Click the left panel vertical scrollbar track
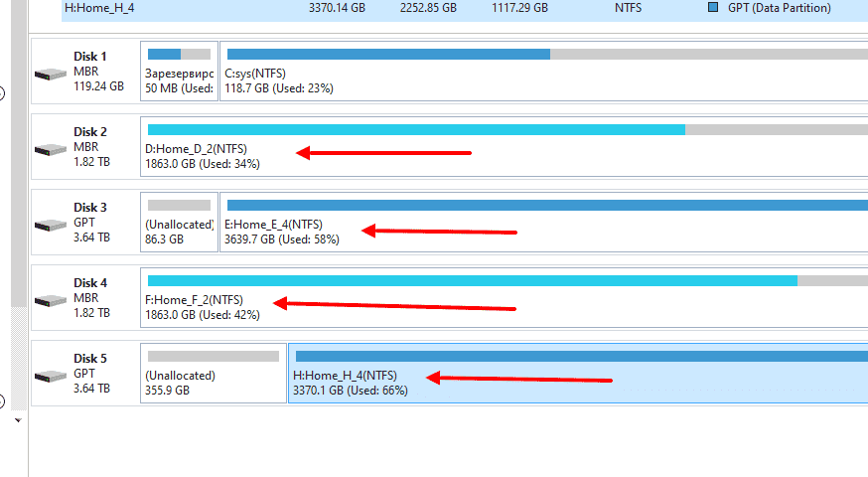The width and height of the screenshot is (868, 477). pyautogui.click(x=17, y=199)
